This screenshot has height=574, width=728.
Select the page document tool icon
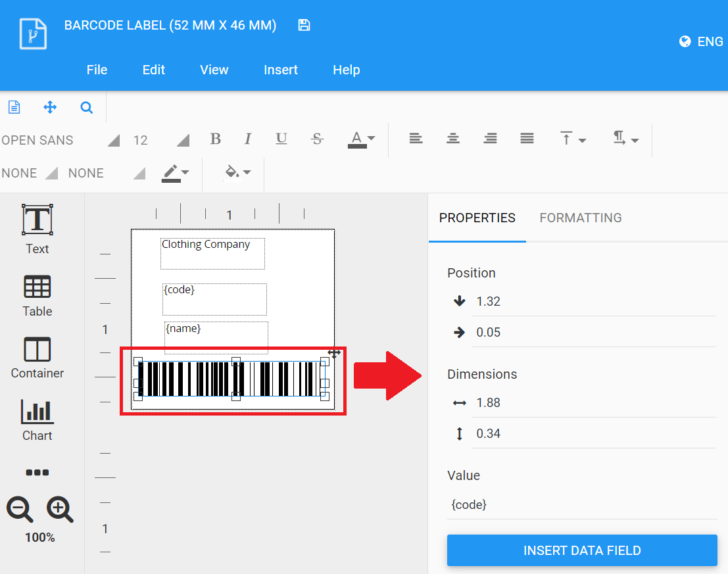(x=14, y=107)
